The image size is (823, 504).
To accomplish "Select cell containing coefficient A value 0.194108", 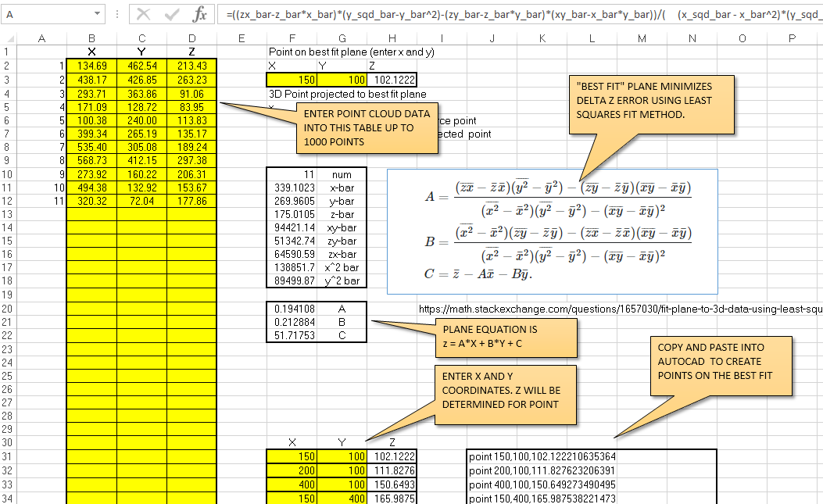I will [x=292, y=309].
